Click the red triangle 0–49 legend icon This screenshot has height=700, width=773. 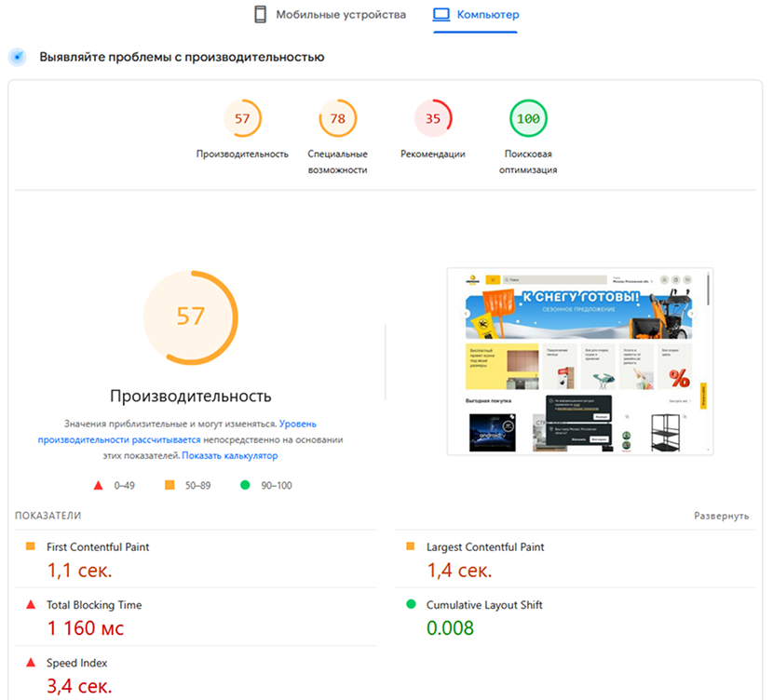[98, 485]
